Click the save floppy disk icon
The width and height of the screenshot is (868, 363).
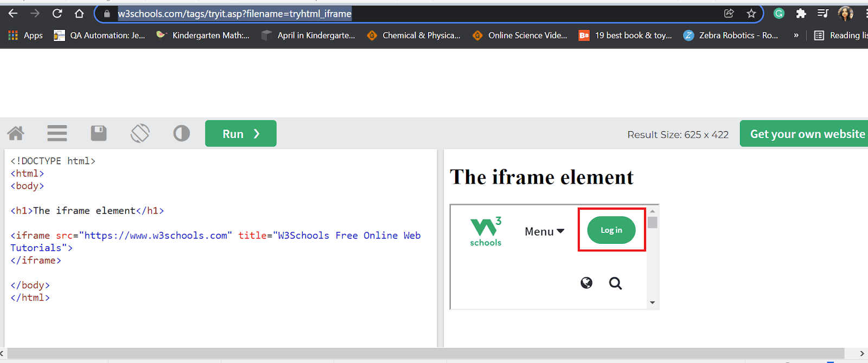tap(98, 133)
